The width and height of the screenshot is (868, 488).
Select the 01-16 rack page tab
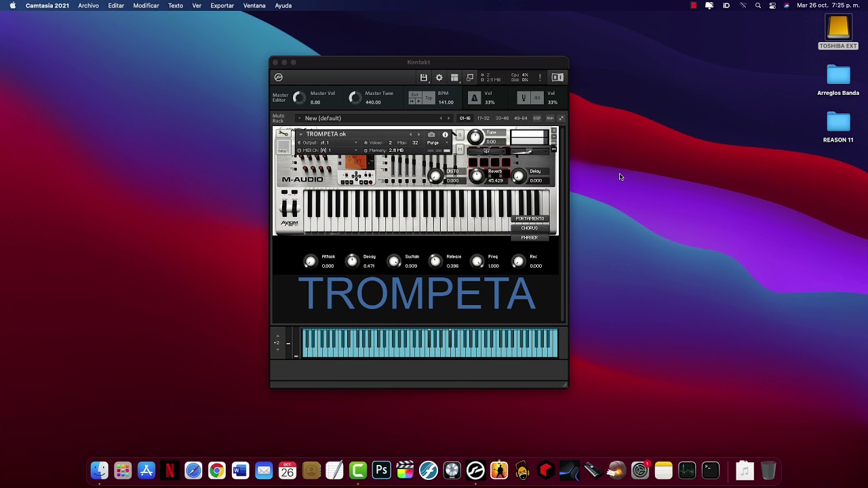(465, 118)
